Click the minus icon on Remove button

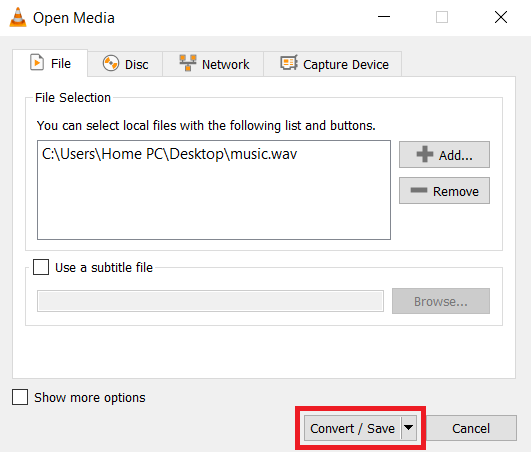tap(419, 190)
